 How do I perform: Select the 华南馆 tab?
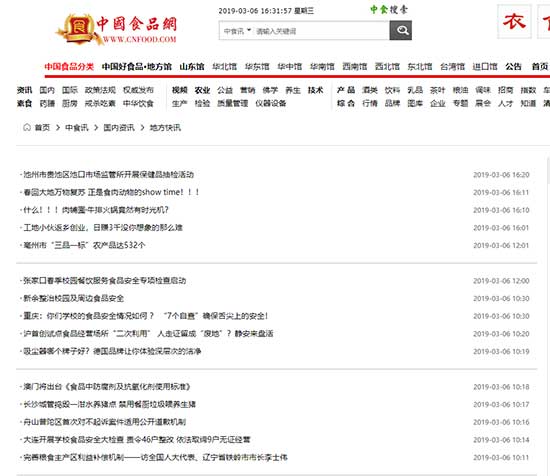tap(322, 67)
